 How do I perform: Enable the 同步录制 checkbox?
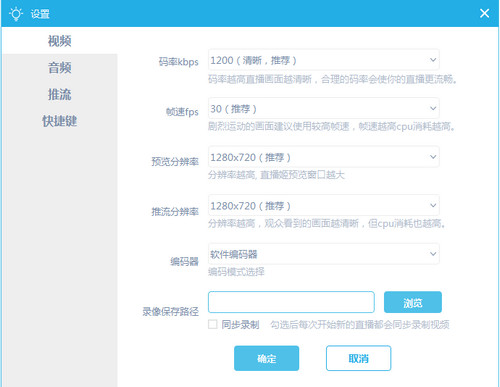point(213,324)
